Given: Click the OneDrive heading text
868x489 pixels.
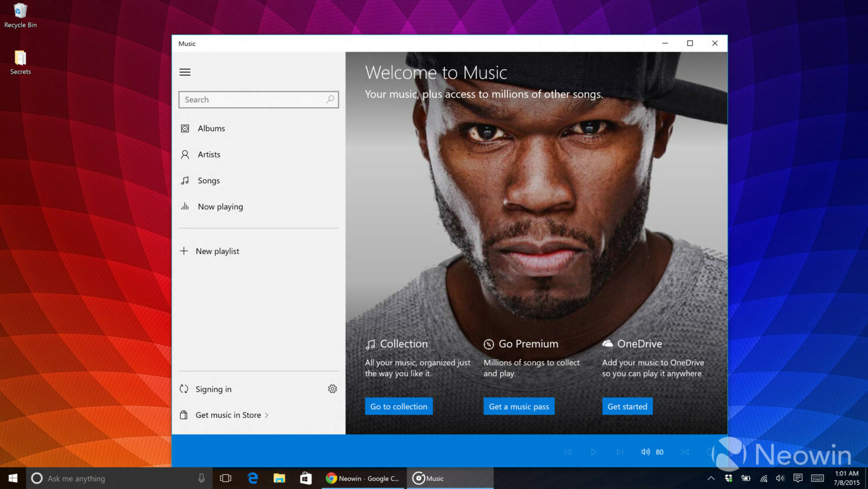Looking at the screenshot, I should 639,344.
